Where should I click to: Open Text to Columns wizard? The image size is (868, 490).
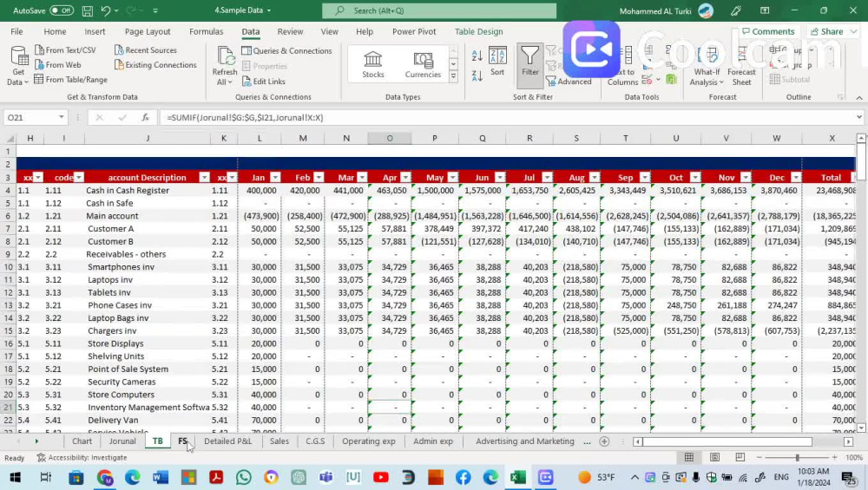tap(622, 67)
